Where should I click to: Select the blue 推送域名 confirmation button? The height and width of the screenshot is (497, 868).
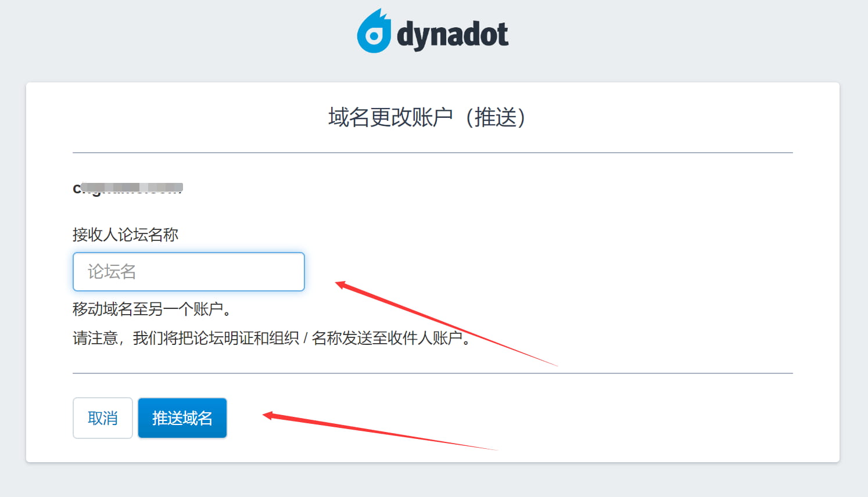click(x=182, y=417)
